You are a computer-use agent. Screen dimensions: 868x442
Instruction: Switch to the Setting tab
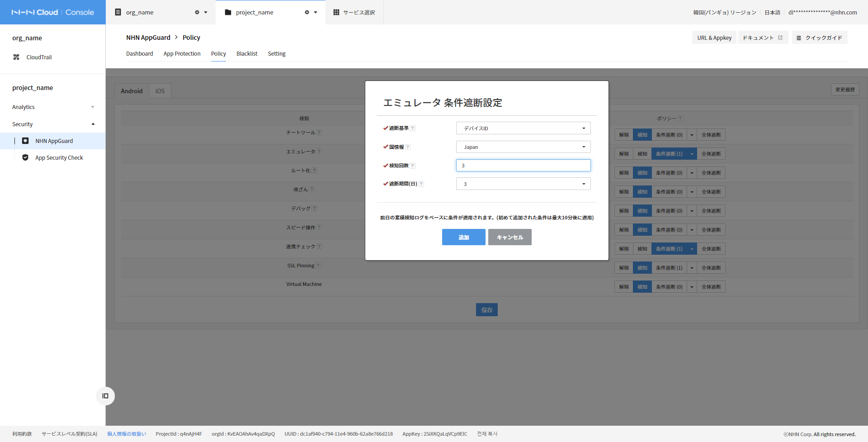[x=277, y=54]
